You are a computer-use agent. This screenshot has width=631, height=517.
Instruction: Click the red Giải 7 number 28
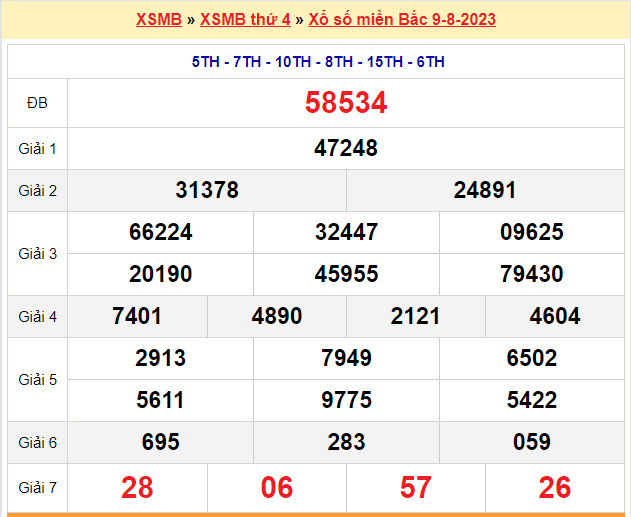[138, 487]
